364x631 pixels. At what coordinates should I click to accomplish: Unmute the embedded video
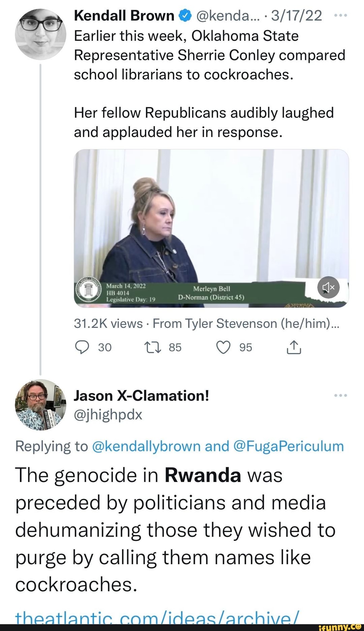coord(328,287)
